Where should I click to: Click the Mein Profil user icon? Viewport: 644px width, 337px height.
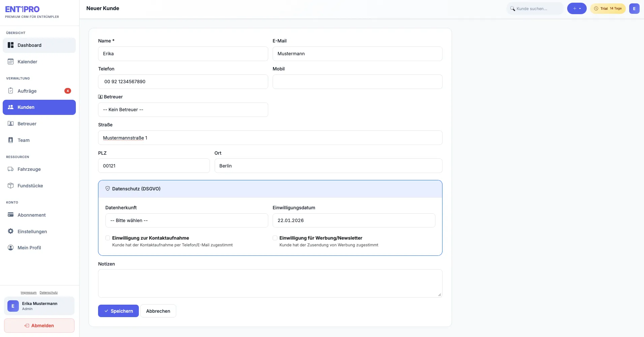(11, 248)
